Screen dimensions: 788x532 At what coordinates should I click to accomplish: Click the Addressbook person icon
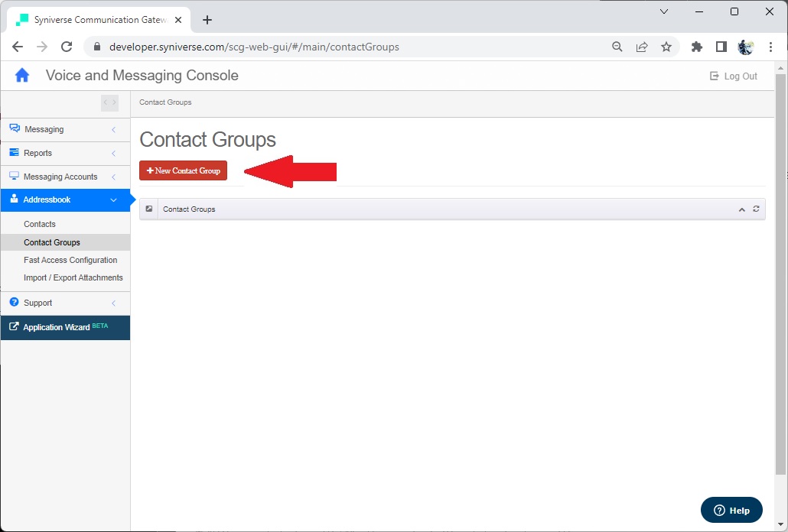tap(14, 199)
